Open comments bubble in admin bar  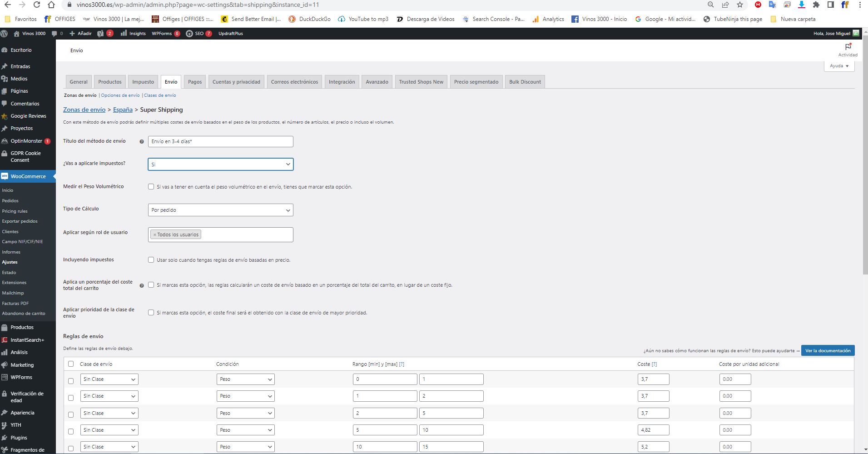pyautogui.click(x=57, y=33)
